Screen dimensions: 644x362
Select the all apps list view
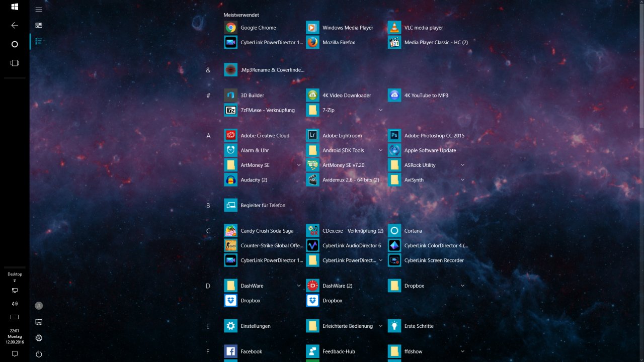(39, 41)
